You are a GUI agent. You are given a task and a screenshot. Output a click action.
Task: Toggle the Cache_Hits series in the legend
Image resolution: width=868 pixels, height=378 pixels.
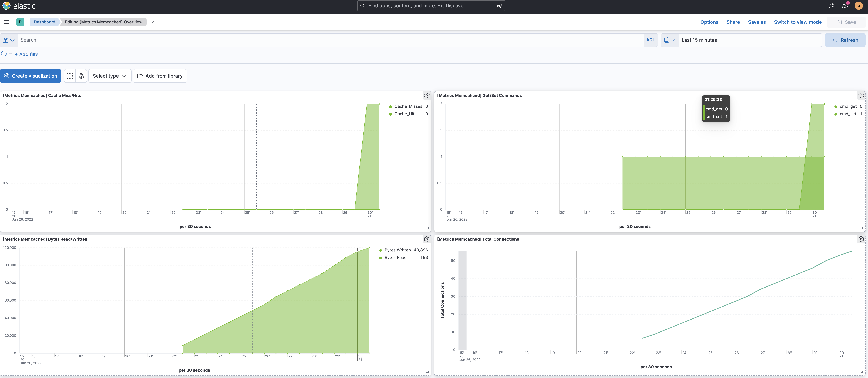pyautogui.click(x=405, y=114)
